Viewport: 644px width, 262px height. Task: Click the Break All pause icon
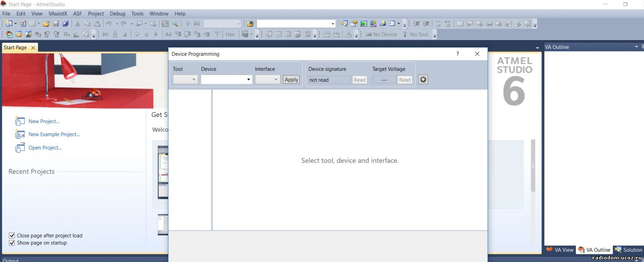(x=146, y=34)
